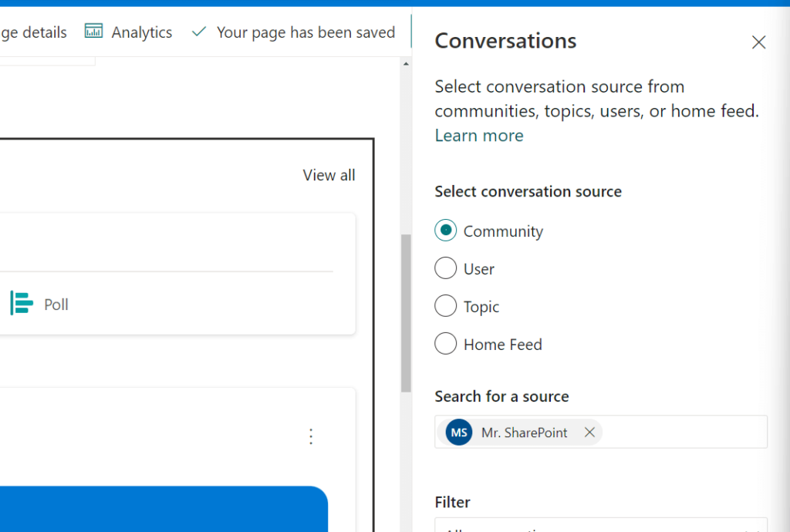Open the Learn more link
This screenshot has height=532, width=790.
click(x=479, y=136)
